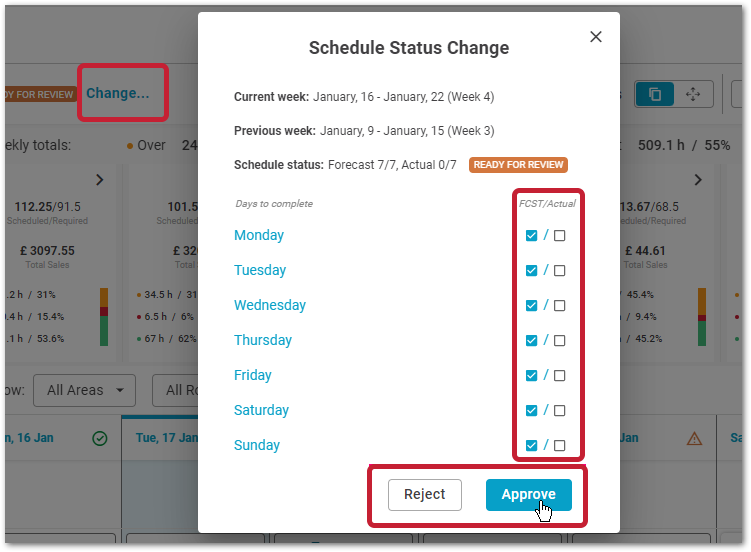Viewport: 751px width, 552px height.
Task: Open the All Areas dropdown
Action: pyautogui.click(x=84, y=390)
